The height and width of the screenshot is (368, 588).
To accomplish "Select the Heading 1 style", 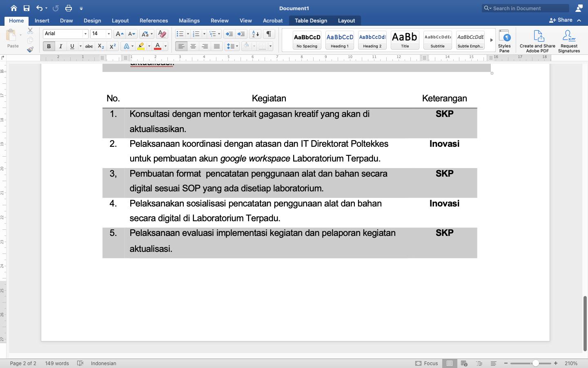I will (x=339, y=40).
